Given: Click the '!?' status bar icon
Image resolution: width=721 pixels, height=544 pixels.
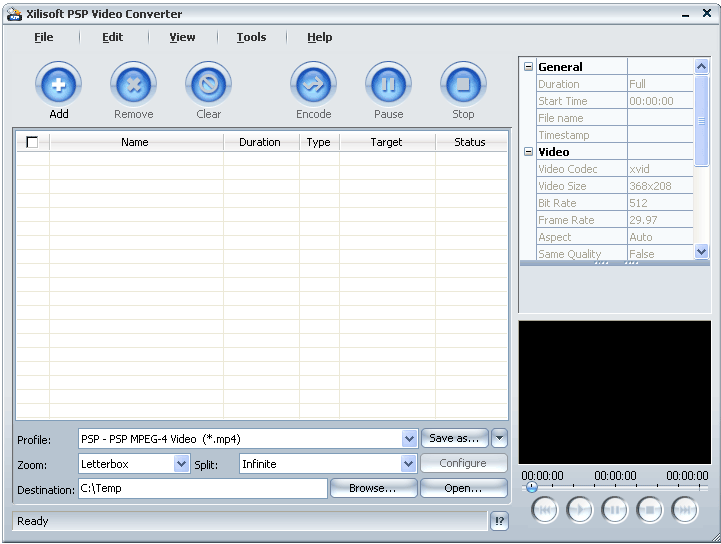Looking at the screenshot, I should pos(500,521).
